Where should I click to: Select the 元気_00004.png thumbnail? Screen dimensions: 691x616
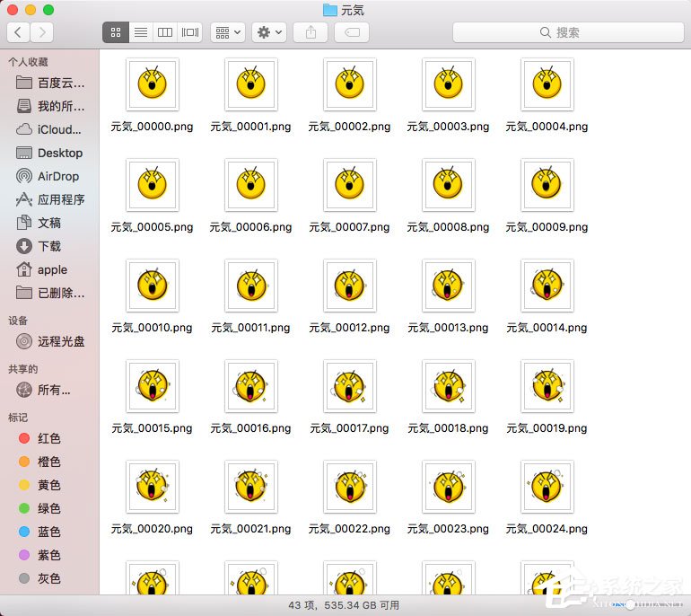(547, 84)
